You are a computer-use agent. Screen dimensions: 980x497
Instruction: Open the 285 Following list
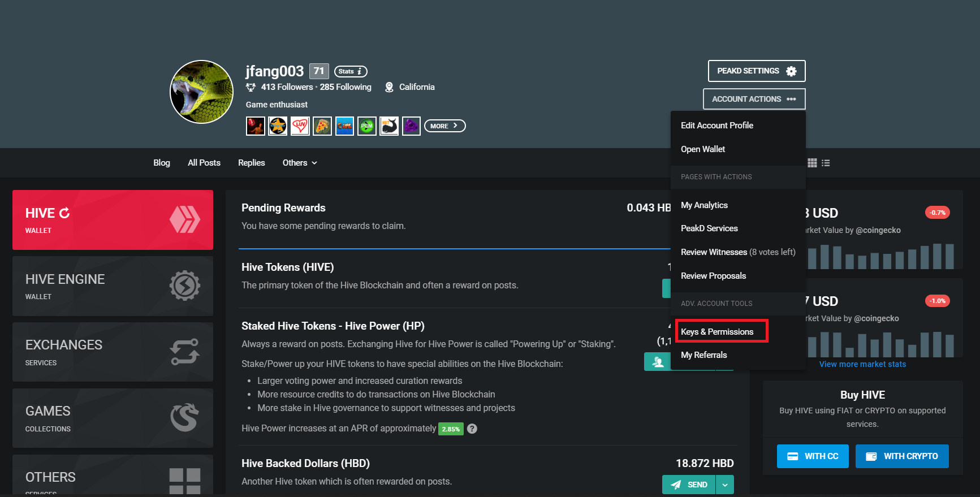pyautogui.click(x=346, y=87)
